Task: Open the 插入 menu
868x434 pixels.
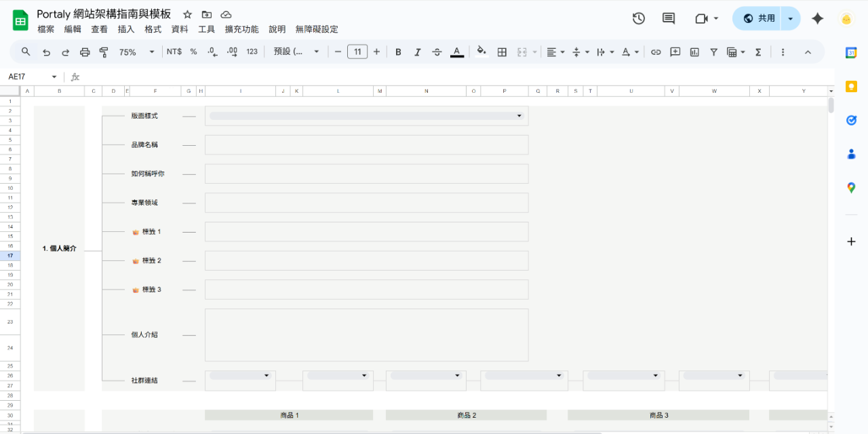Action: (126, 29)
